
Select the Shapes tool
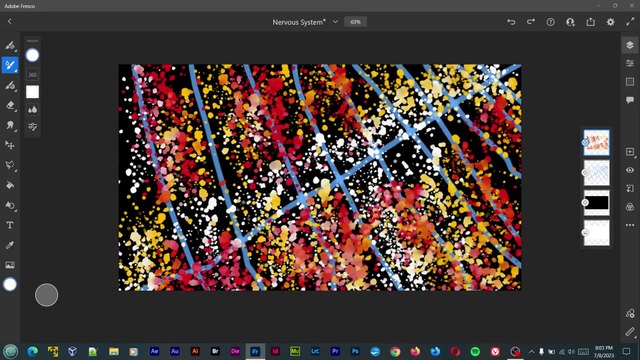pyautogui.click(x=10, y=205)
